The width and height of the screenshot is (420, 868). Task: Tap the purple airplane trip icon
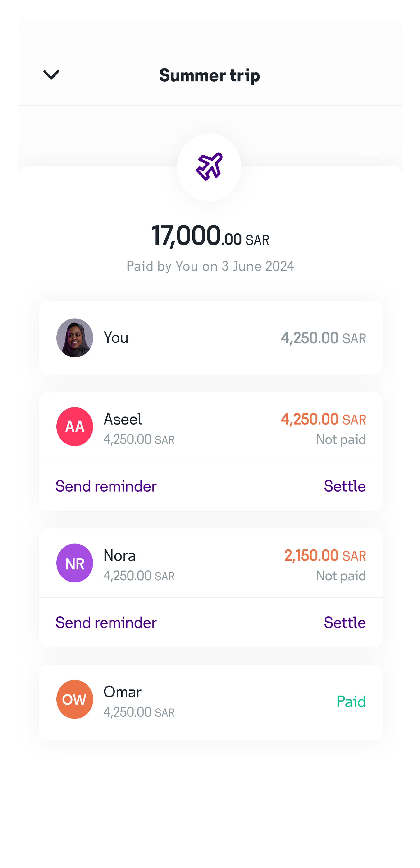pos(209,167)
